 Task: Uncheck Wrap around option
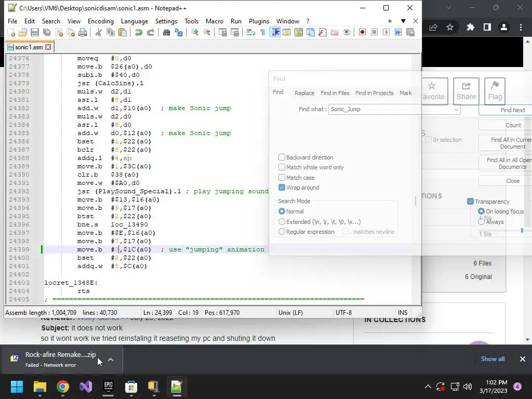[x=282, y=187]
